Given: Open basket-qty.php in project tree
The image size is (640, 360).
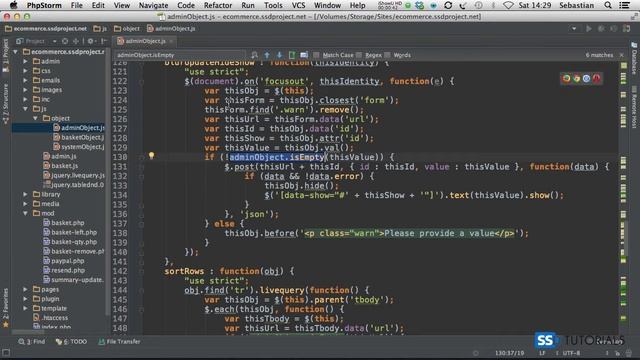Looking at the screenshot, I should coord(64,242).
